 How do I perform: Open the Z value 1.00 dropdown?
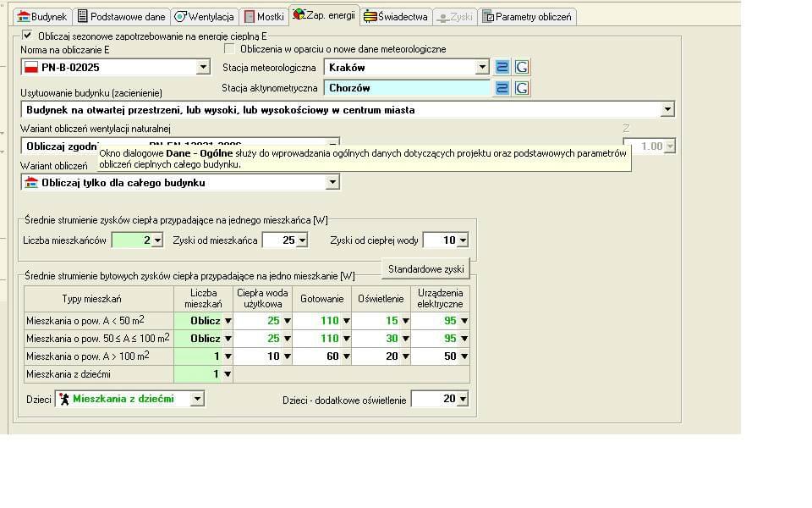click(670, 146)
